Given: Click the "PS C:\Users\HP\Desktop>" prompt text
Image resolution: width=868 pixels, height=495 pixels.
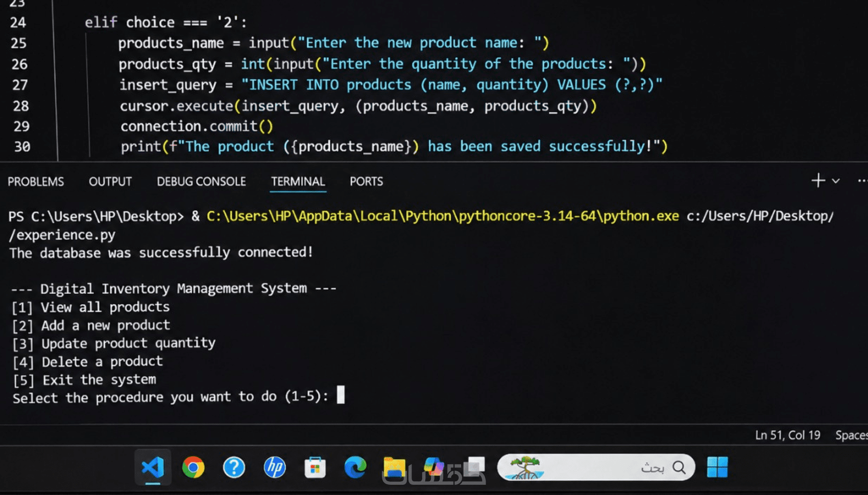Looking at the screenshot, I should pos(96,216).
